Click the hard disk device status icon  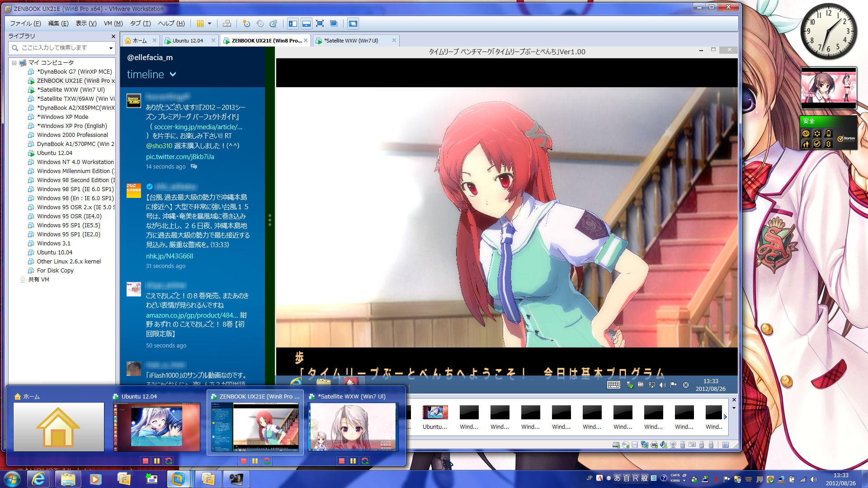tap(615, 445)
